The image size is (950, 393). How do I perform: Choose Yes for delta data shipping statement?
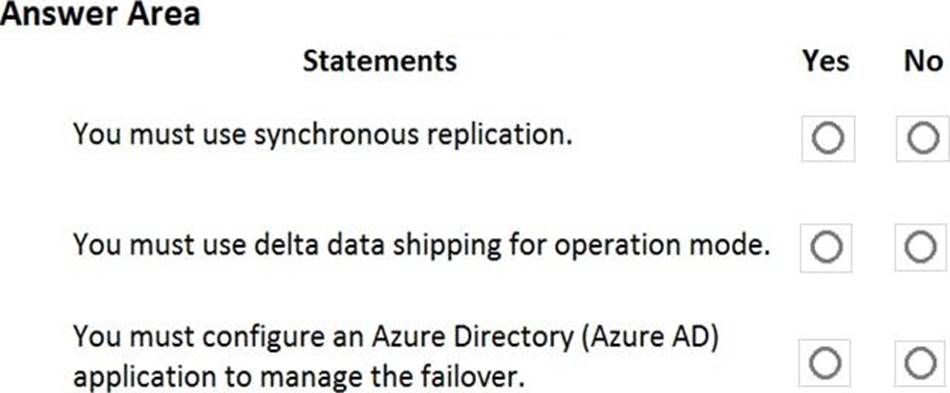point(826,247)
